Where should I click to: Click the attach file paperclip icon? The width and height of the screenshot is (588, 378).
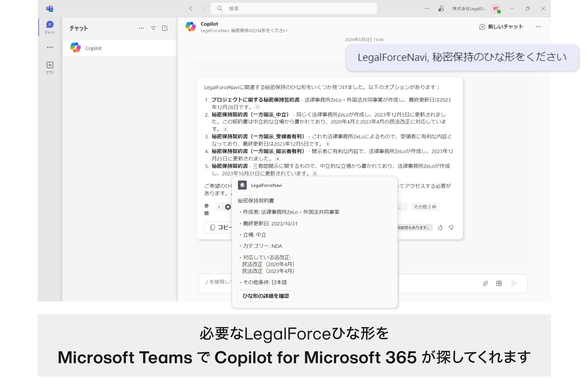485,283
